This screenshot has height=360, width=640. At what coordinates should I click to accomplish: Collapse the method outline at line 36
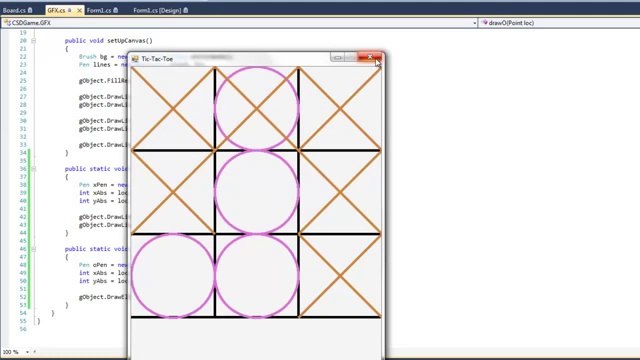tap(33, 169)
